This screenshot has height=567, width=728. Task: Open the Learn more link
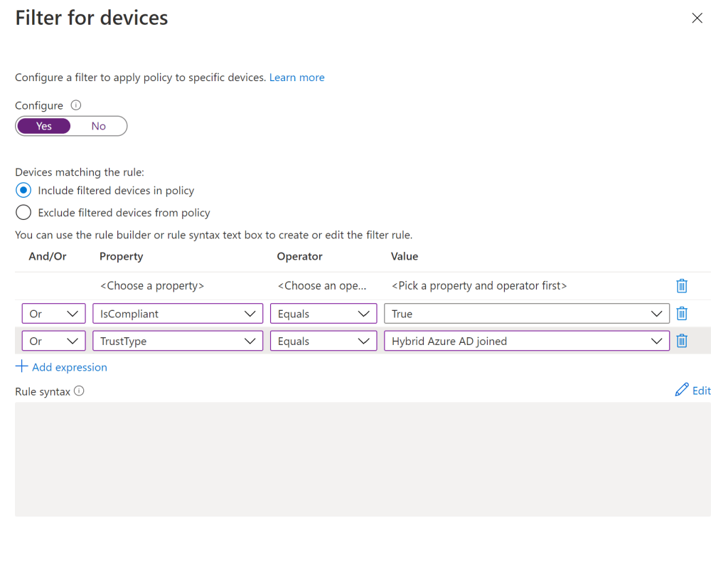(296, 78)
